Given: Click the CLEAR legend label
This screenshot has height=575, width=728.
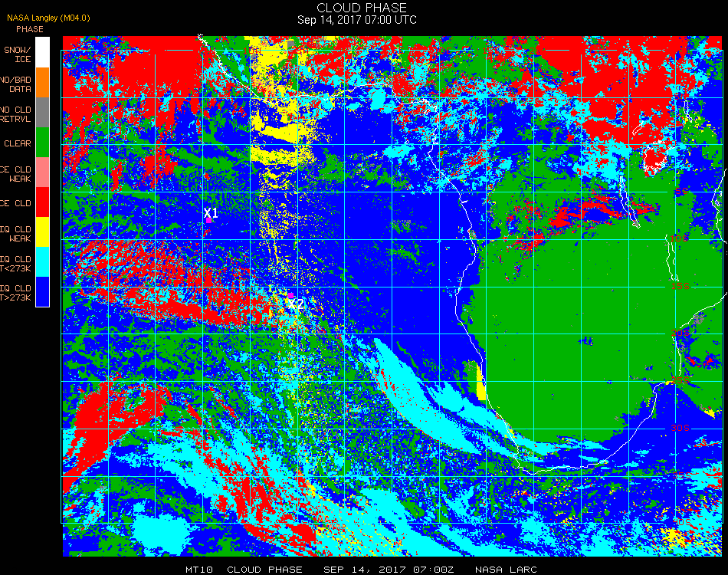Looking at the screenshot, I should pos(18,143).
